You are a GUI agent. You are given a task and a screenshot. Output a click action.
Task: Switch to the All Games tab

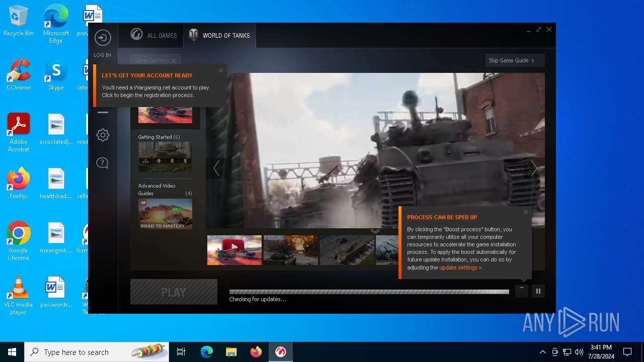pyautogui.click(x=153, y=35)
